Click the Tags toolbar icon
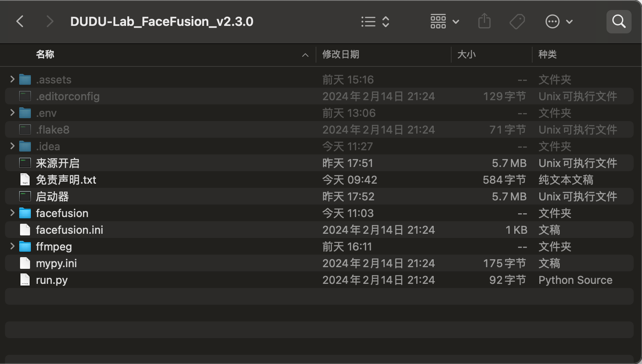Screen dimensions: 642x364 coord(517,21)
